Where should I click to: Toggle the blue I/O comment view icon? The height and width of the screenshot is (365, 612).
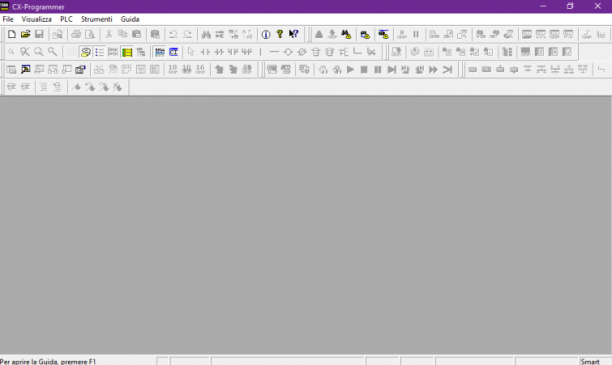click(160, 52)
